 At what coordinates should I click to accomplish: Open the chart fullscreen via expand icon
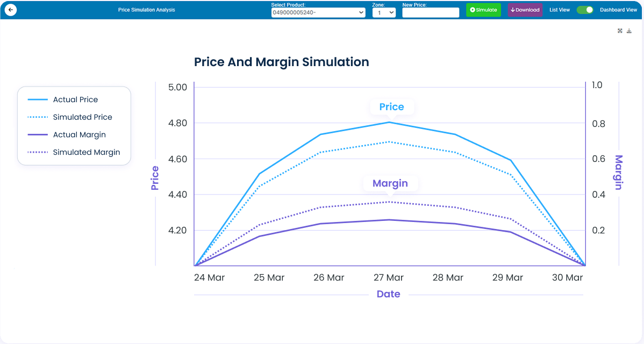(620, 31)
